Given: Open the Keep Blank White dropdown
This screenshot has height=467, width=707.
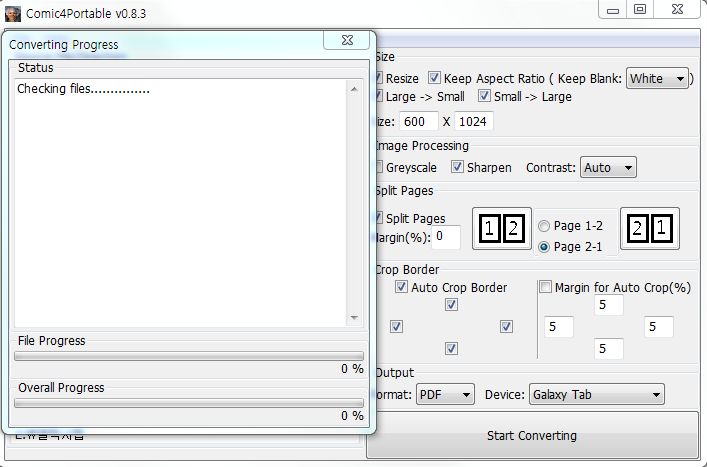Looking at the screenshot, I should pyautogui.click(x=657, y=79).
